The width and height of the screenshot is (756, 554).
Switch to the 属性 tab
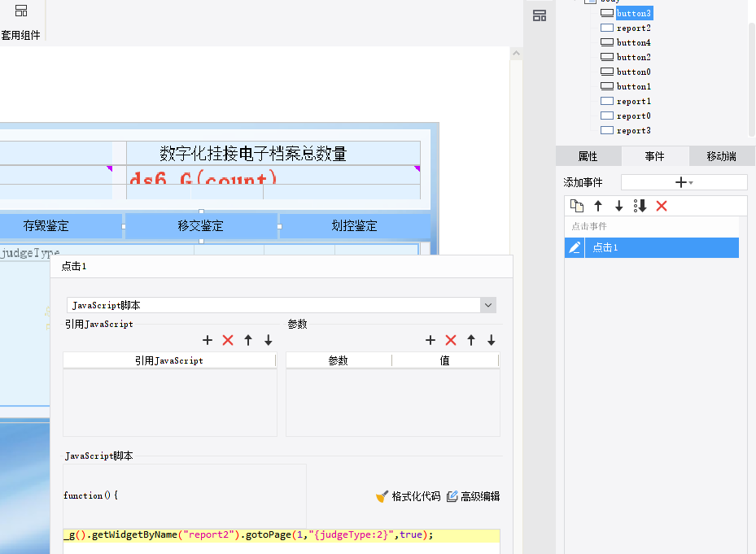[588, 156]
